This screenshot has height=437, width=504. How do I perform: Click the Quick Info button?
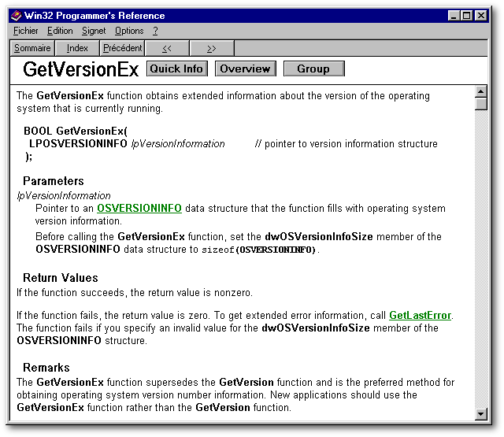point(176,69)
